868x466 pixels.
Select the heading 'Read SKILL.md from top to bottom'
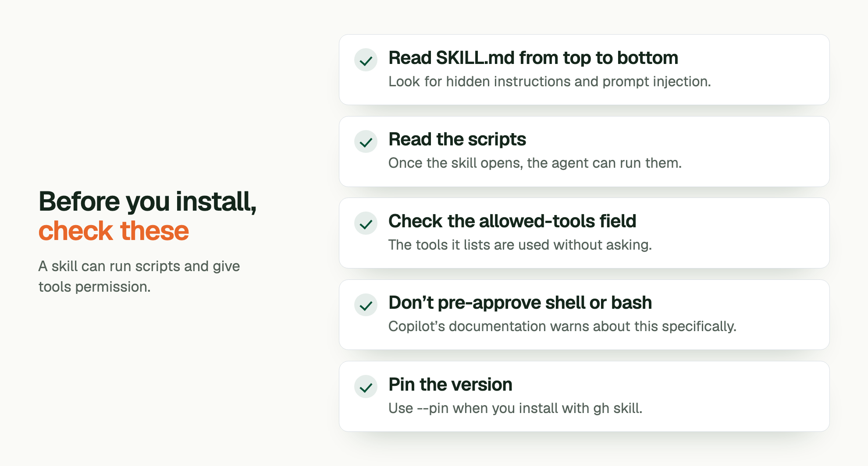coord(533,58)
